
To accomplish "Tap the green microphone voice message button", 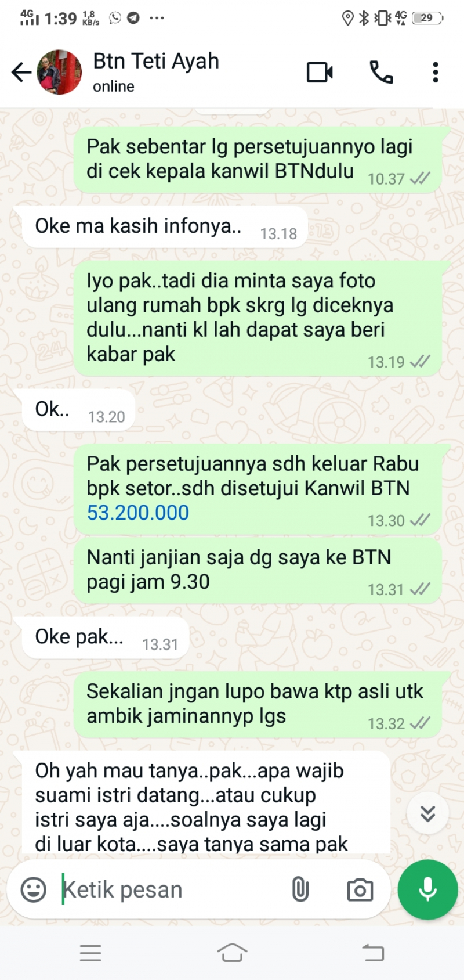I will coord(428,889).
